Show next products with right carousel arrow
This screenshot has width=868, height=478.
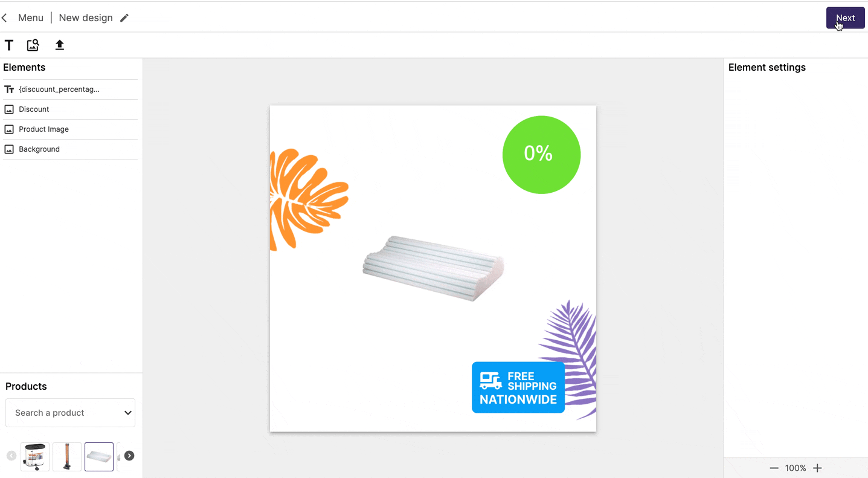[x=129, y=456]
